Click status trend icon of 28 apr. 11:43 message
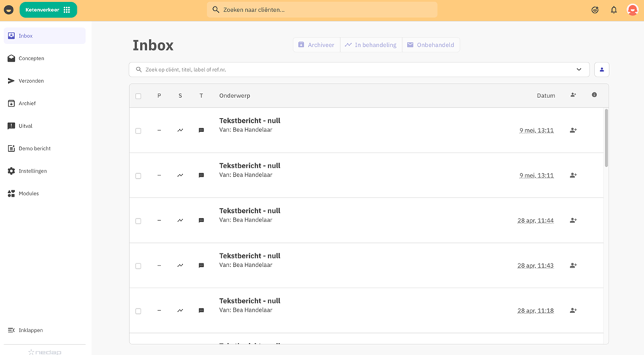The width and height of the screenshot is (644, 355). coord(180,266)
